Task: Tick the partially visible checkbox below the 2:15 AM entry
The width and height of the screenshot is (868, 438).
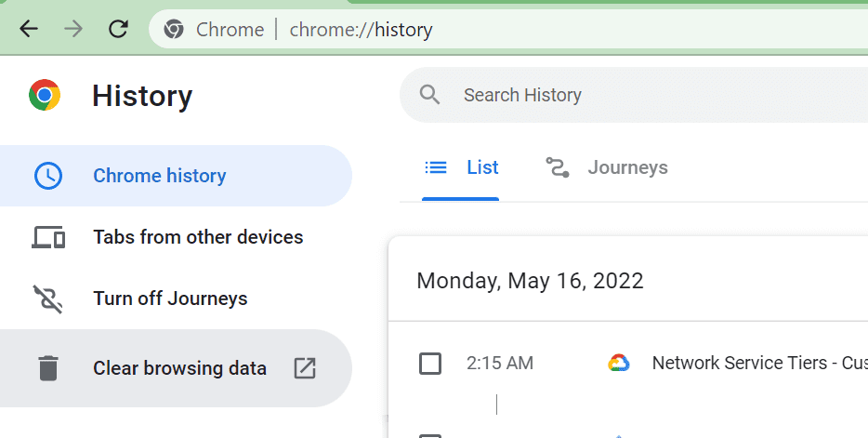Action: point(430,436)
